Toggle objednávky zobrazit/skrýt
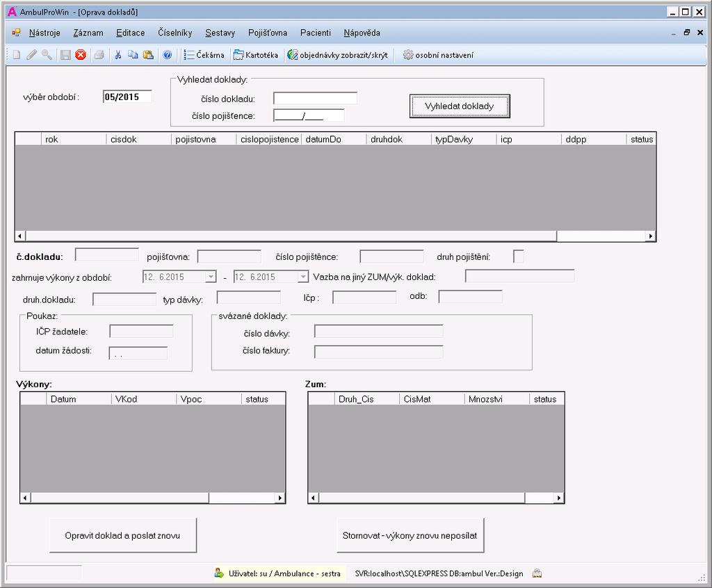This screenshot has height=588, width=712. click(x=337, y=55)
